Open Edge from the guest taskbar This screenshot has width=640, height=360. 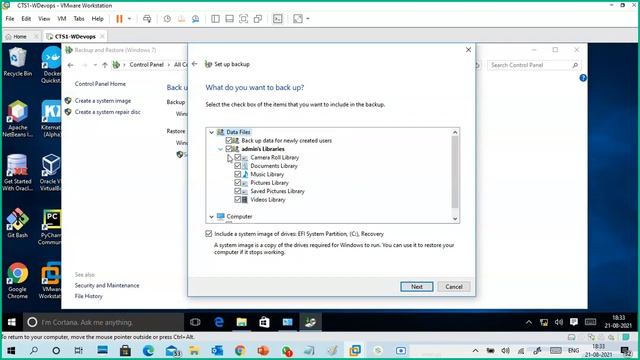pos(219,322)
